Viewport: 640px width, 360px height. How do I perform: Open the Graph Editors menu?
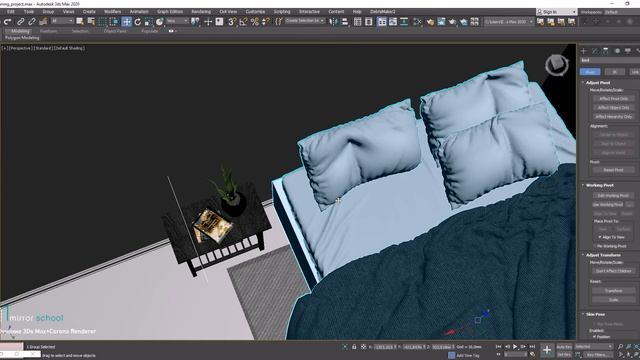[x=170, y=12]
